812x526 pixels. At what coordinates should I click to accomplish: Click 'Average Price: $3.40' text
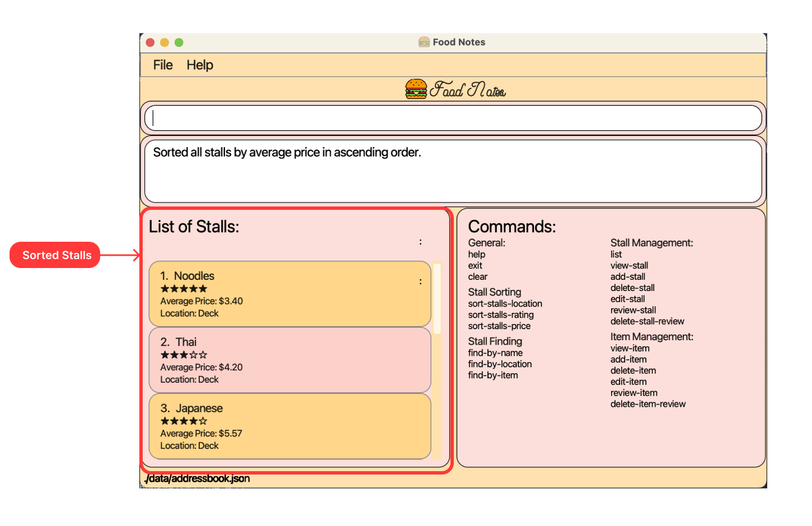coord(201,301)
